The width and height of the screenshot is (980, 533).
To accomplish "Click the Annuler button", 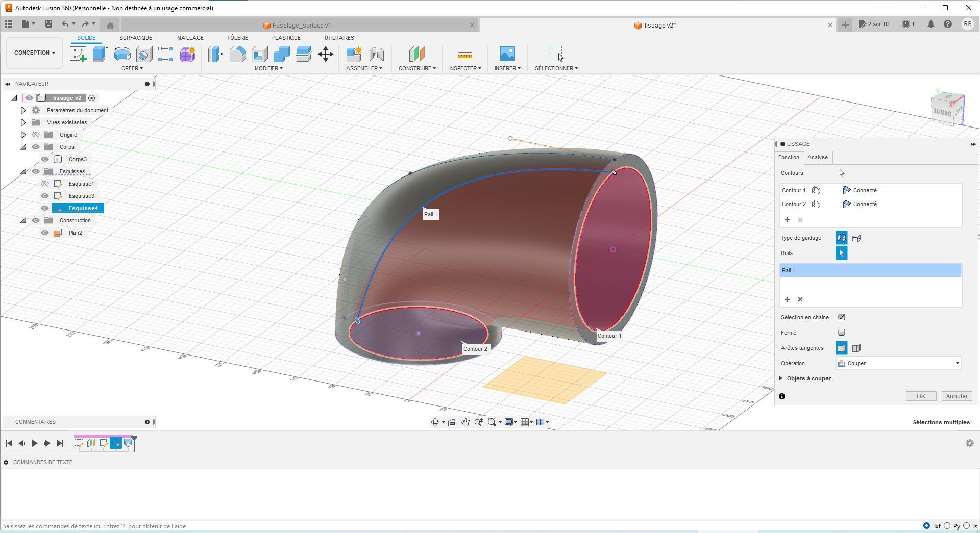I will [957, 396].
